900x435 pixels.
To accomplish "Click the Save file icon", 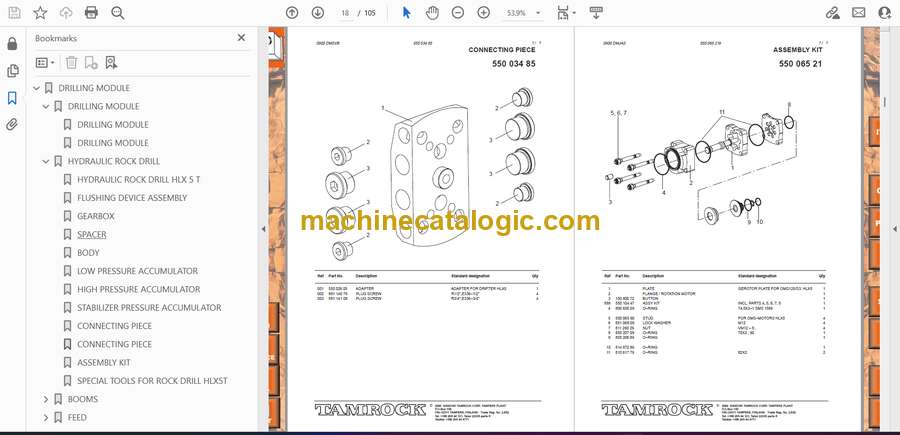I will tap(14, 13).
